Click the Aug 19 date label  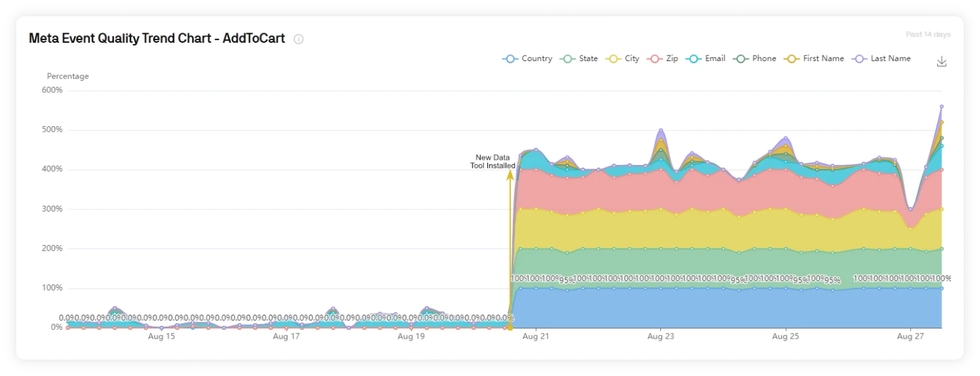coord(411,337)
